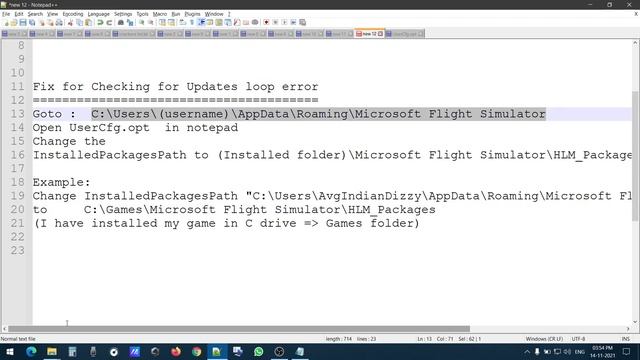Click the Open file toolbar icon
640x360 pixels.
click(13, 22)
